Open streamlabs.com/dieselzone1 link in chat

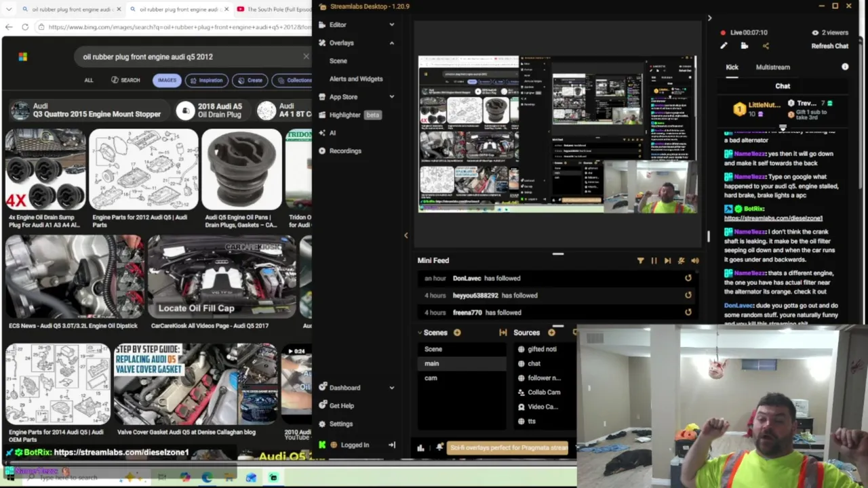[x=773, y=218]
